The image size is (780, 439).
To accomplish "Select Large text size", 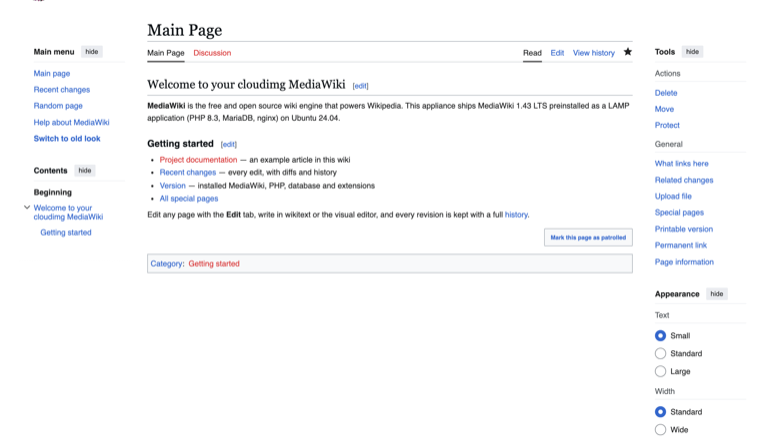I will click(x=660, y=371).
